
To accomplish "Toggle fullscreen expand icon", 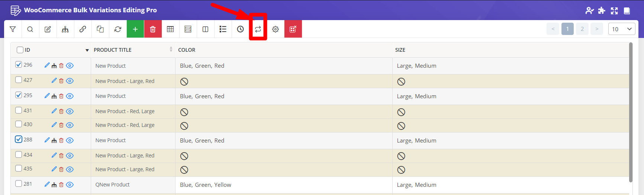I will pos(614,11).
